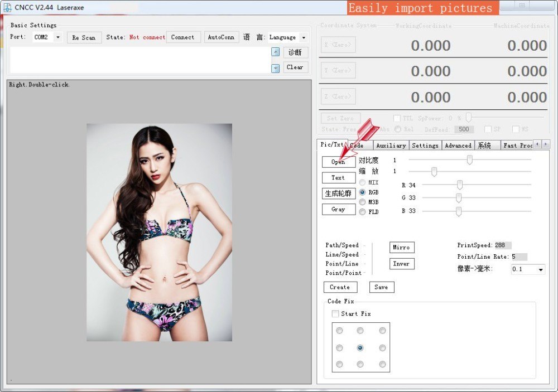Image resolution: width=558 pixels, height=392 pixels.
Task: Click the tab strip left-scroll arrow
Action: pyautogui.click(x=537, y=144)
